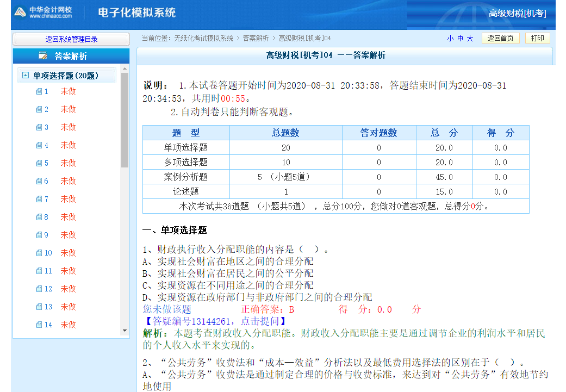
Task: Click answer option B of question 1
Action: pyautogui.click(x=228, y=273)
